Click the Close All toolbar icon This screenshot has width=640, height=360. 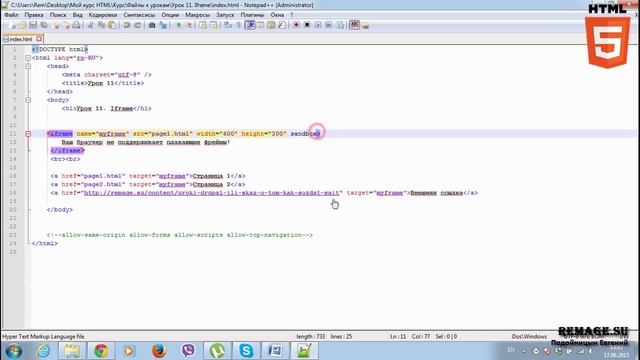tap(67, 25)
